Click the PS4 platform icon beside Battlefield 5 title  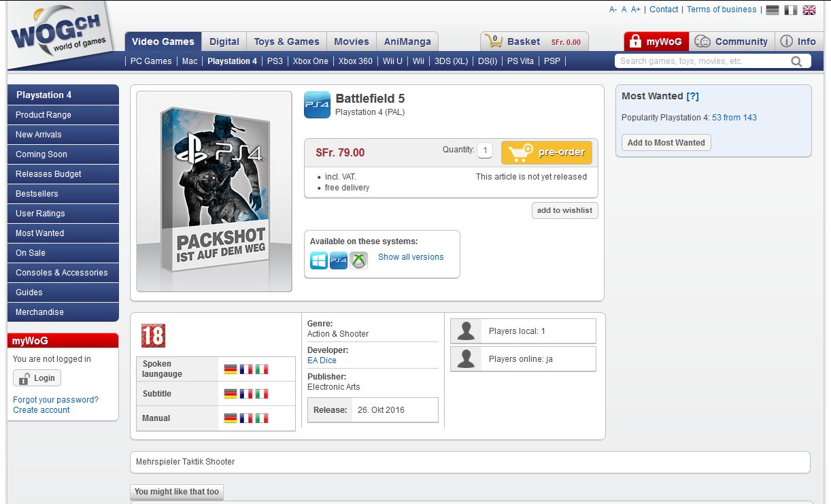click(x=317, y=105)
